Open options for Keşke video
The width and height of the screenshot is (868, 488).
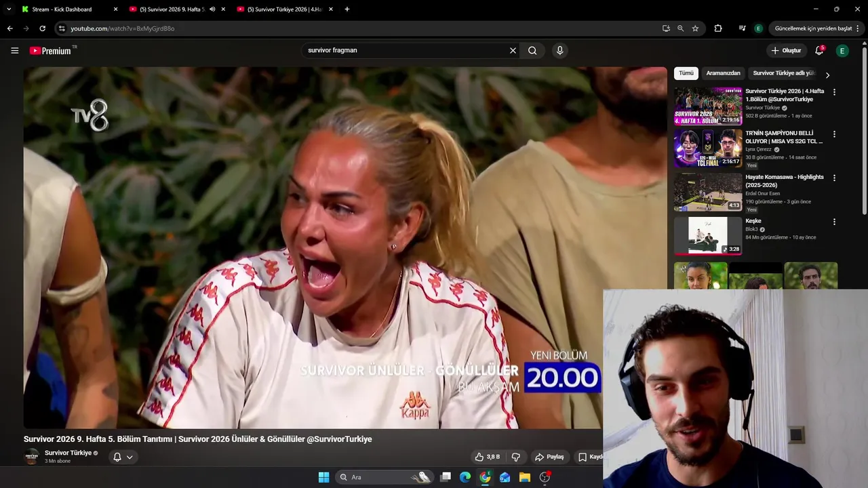pyautogui.click(x=834, y=222)
